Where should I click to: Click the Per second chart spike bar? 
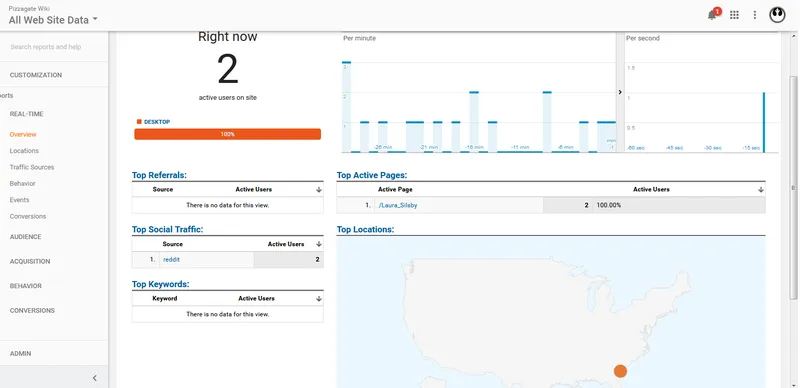764,122
